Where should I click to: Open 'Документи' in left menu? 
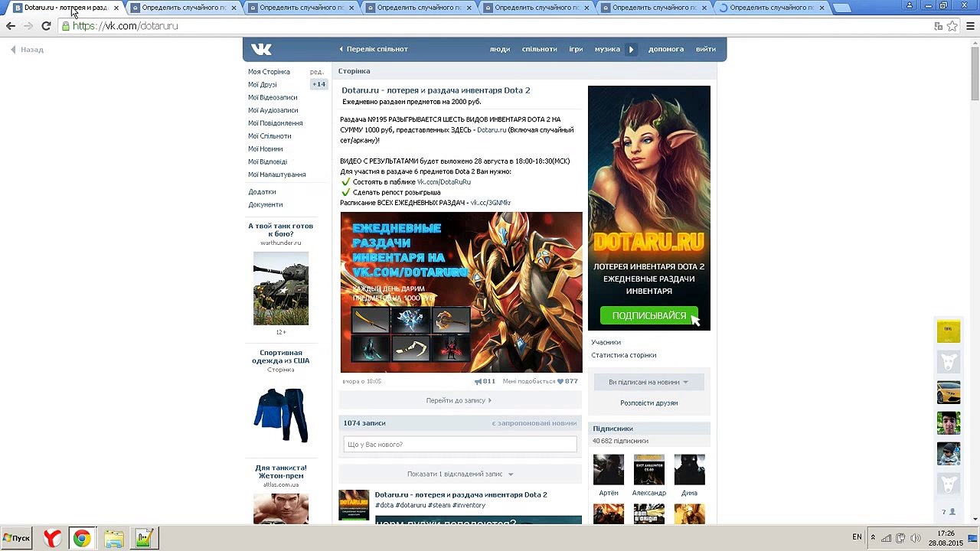point(266,204)
